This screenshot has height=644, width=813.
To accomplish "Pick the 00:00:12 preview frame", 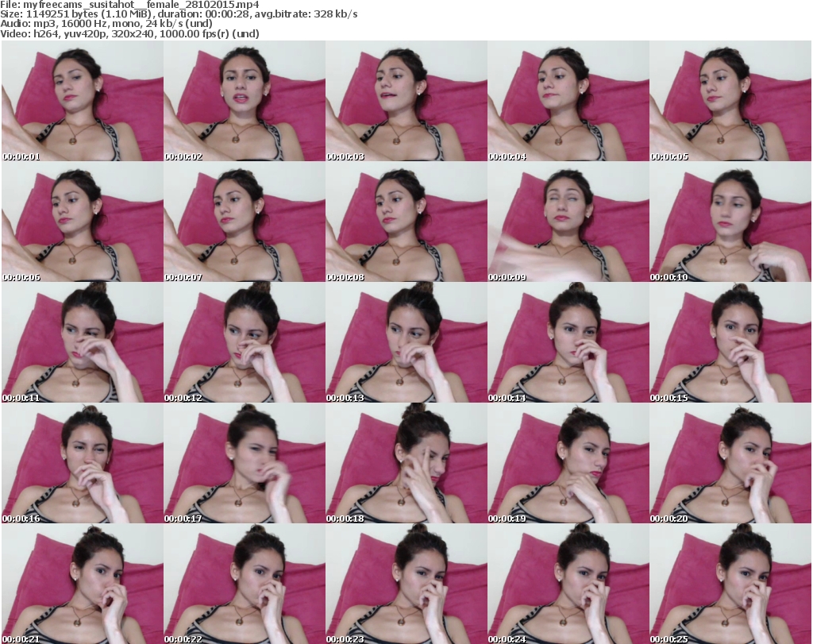I will (245, 342).
